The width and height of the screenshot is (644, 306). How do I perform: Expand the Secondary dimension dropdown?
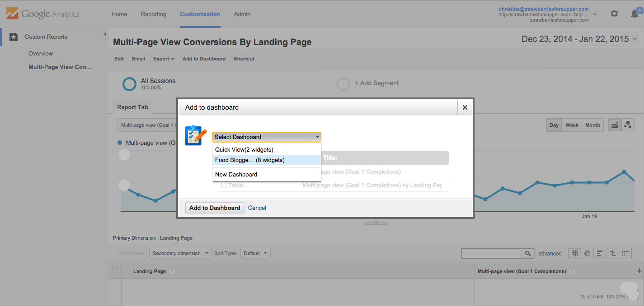pos(180,253)
